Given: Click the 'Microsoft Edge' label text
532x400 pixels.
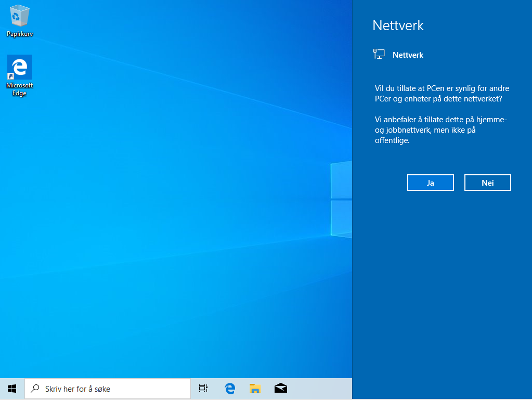Looking at the screenshot, I should tap(20, 89).
